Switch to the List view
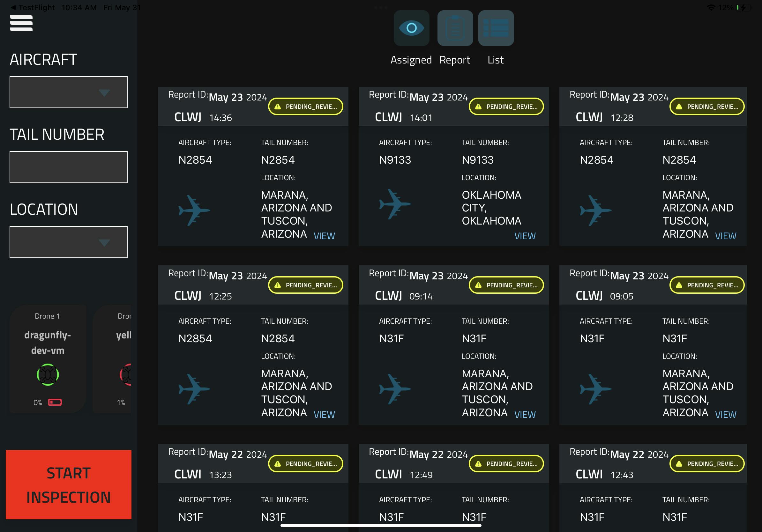Image resolution: width=762 pixels, height=532 pixels. pyautogui.click(x=496, y=28)
